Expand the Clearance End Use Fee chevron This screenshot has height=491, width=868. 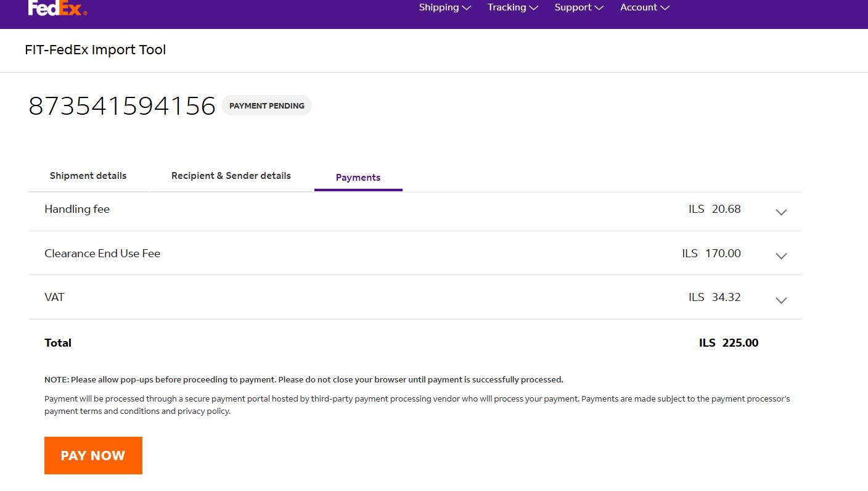click(781, 256)
